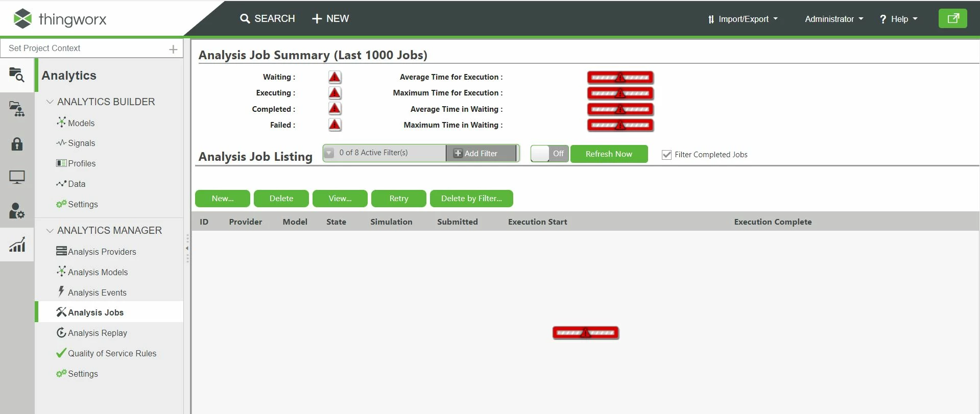Click the Models icon under Analytics Builder
The height and width of the screenshot is (414, 980).
61,123
